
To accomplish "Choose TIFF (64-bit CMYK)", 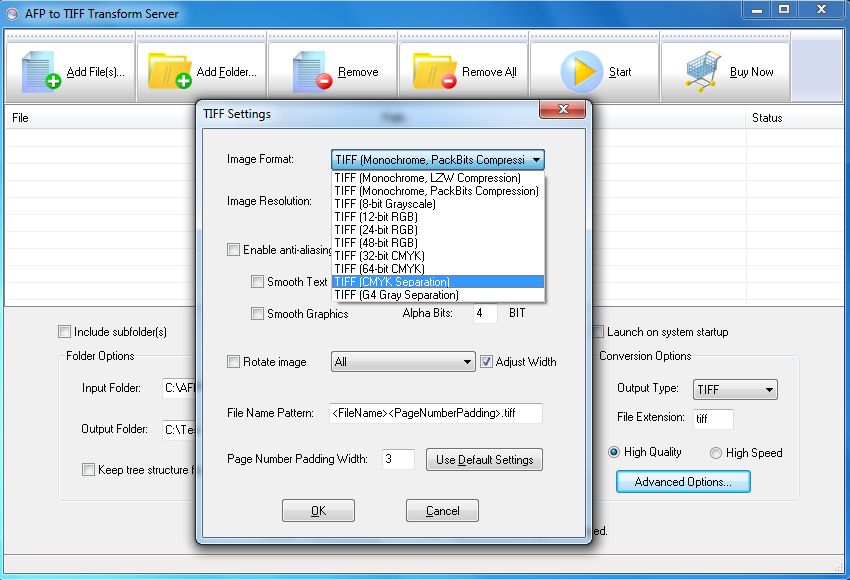I will point(438,269).
